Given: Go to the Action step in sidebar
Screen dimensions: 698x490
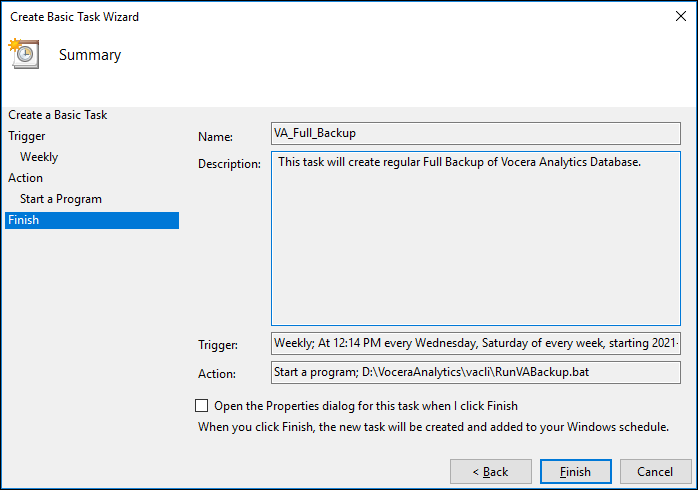Looking at the screenshot, I should point(26,178).
